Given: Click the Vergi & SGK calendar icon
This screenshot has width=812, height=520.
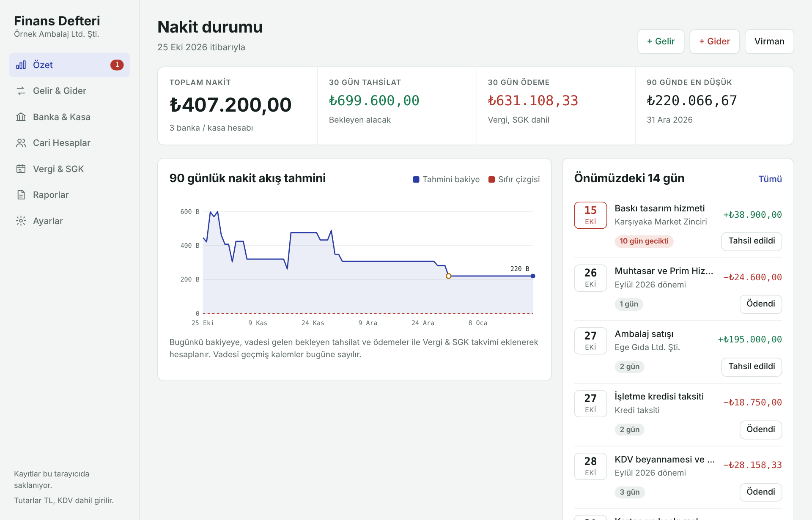Looking at the screenshot, I should point(21,169).
